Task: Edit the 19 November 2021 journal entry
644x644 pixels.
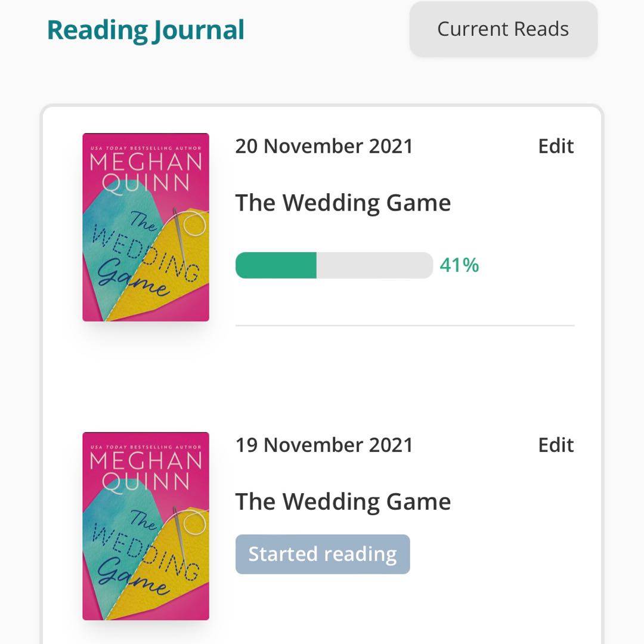Action: pos(556,445)
